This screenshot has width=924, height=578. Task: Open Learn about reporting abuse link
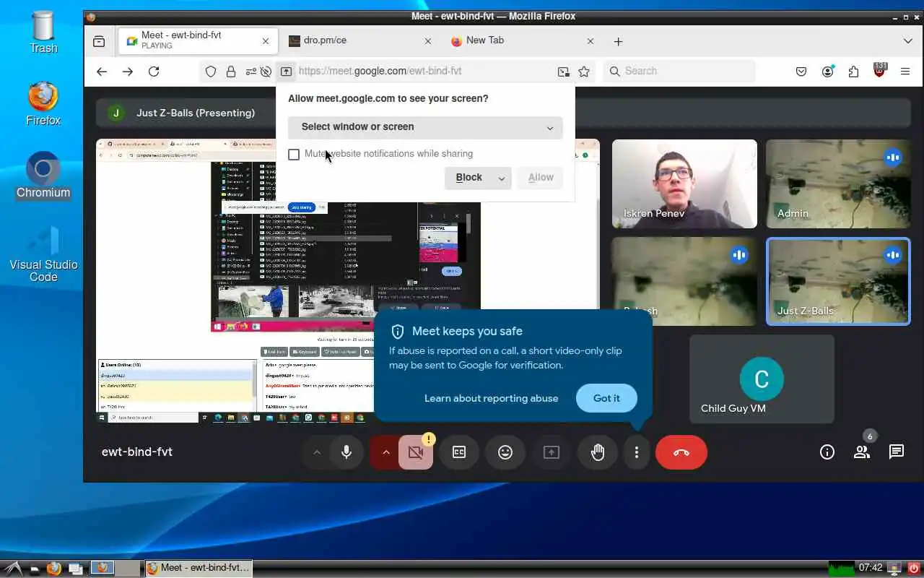pyautogui.click(x=491, y=398)
